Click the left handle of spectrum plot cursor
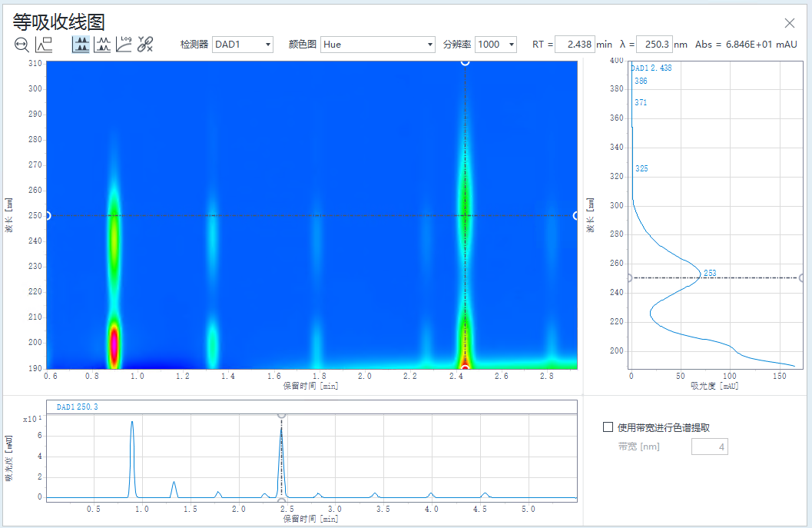Image resolution: width=812 pixels, height=528 pixels. (x=629, y=278)
